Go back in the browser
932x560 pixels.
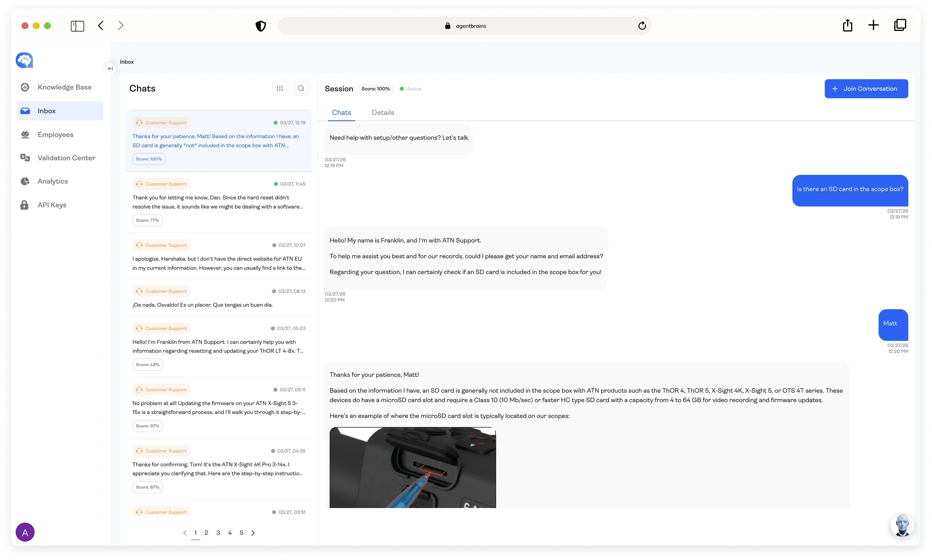(101, 25)
